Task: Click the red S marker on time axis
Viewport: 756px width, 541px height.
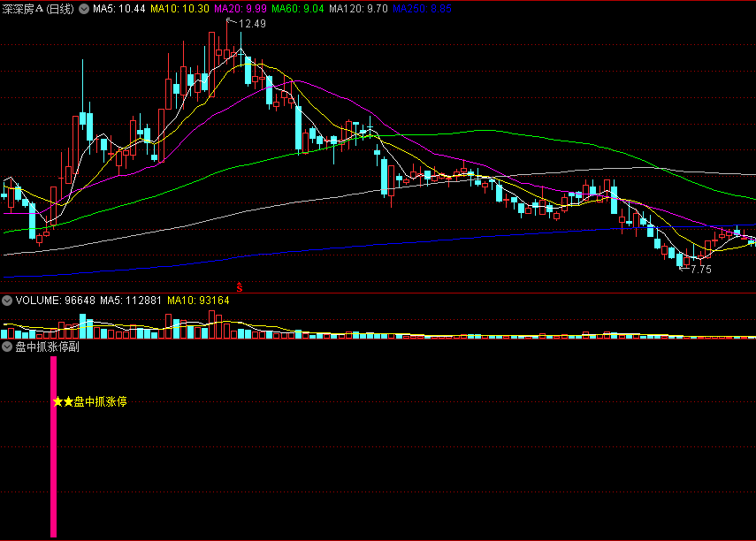Action: pyautogui.click(x=239, y=287)
